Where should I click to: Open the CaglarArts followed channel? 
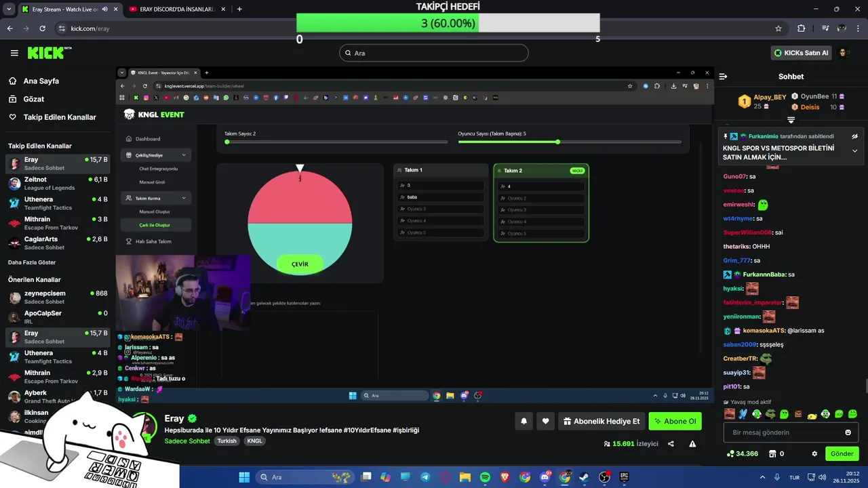click(x=56, y=243)
